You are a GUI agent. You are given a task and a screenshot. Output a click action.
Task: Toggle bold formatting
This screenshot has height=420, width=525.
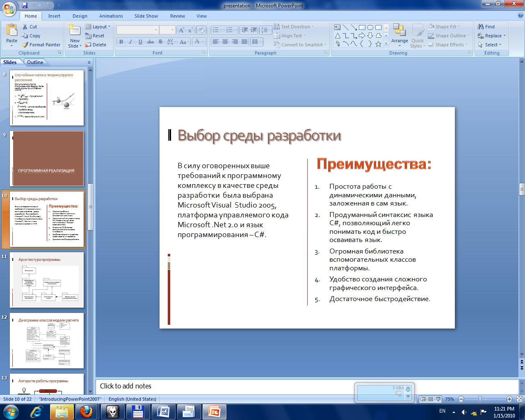(x=121, y=41)
